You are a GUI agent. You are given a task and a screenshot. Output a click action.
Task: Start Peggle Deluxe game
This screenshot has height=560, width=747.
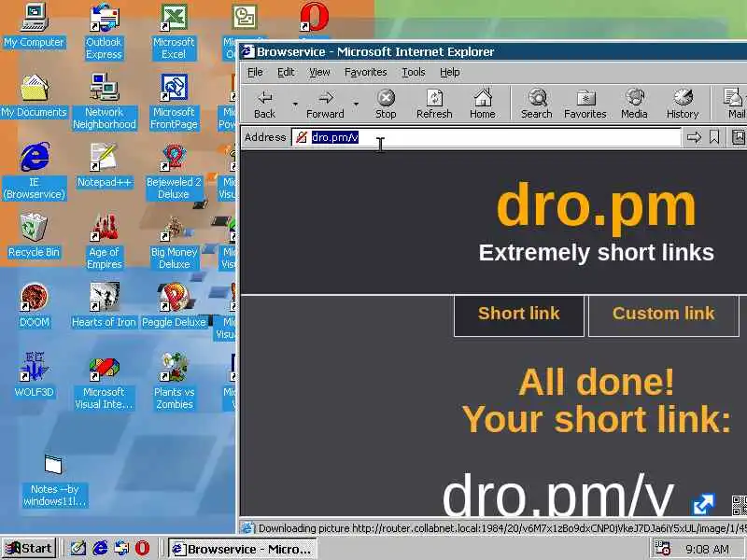[174, 306]
